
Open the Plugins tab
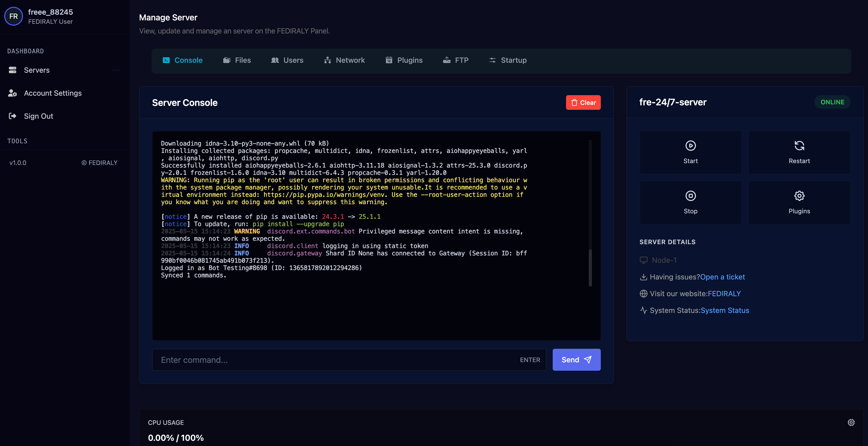pyautogui.click(x=404, y=60)
